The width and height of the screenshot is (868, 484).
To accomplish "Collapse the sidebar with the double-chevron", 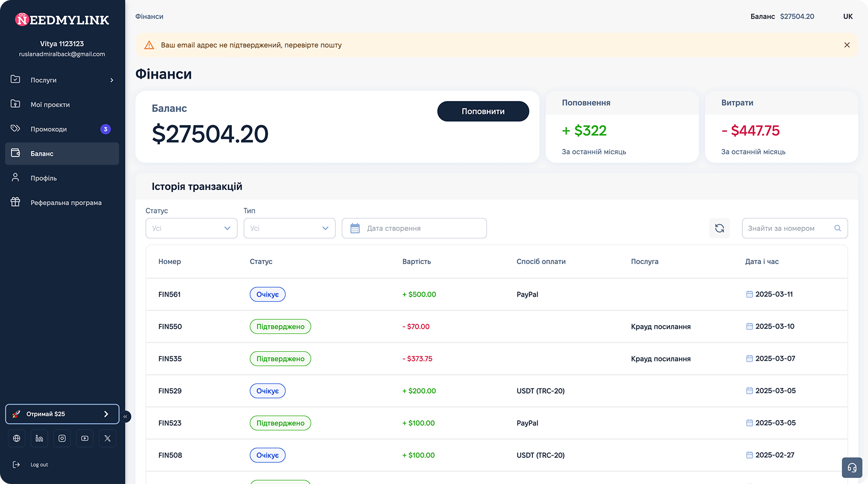I will coord(125,417).
